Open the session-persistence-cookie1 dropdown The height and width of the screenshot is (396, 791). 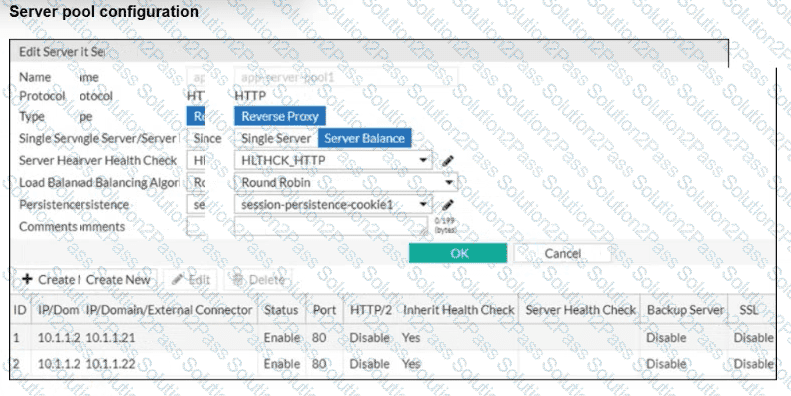[x=333, y=204]
